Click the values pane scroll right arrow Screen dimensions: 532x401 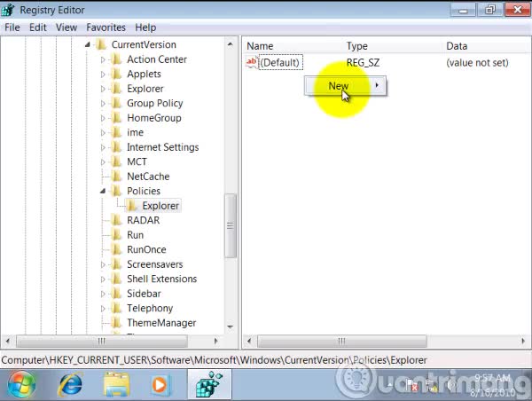coord(523,341)
